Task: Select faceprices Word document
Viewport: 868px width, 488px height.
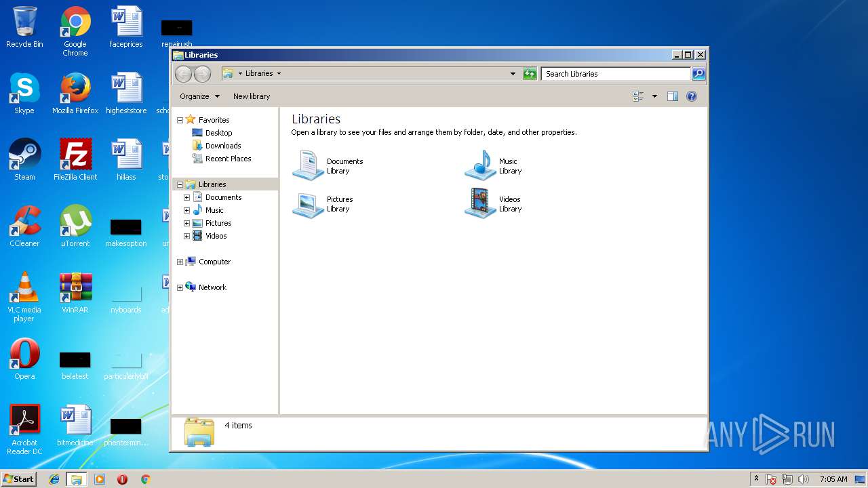Action: (126, 27)
